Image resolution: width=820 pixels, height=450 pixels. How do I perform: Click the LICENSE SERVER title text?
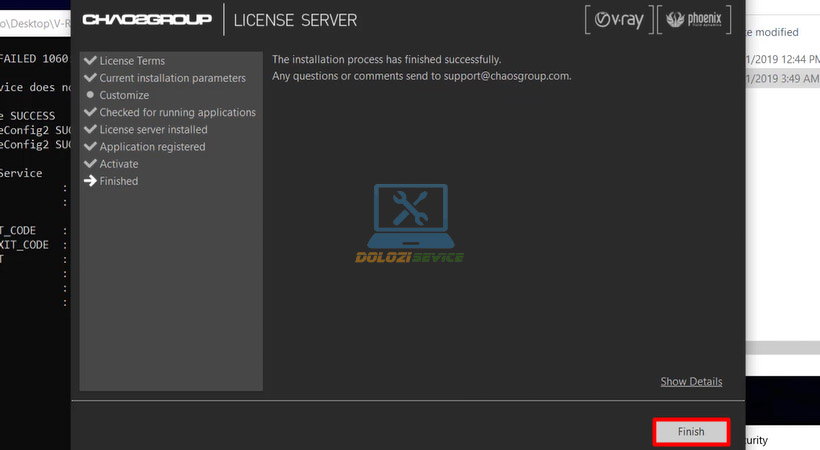(x=295, y=20)
